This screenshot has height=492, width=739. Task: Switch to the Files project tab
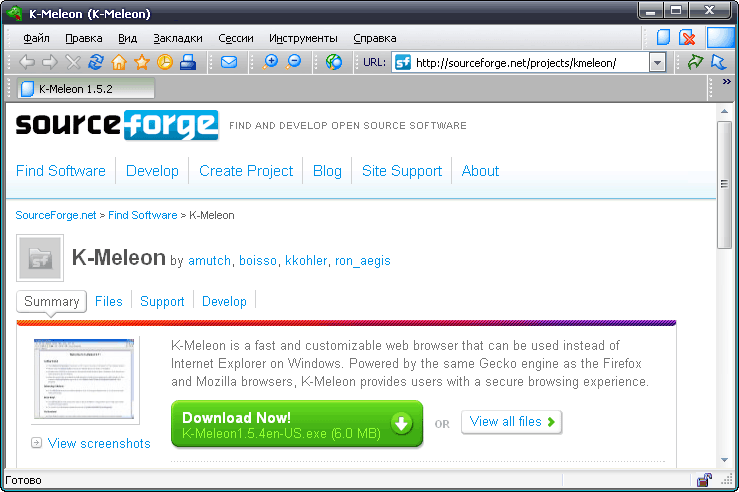click(108, 301)
